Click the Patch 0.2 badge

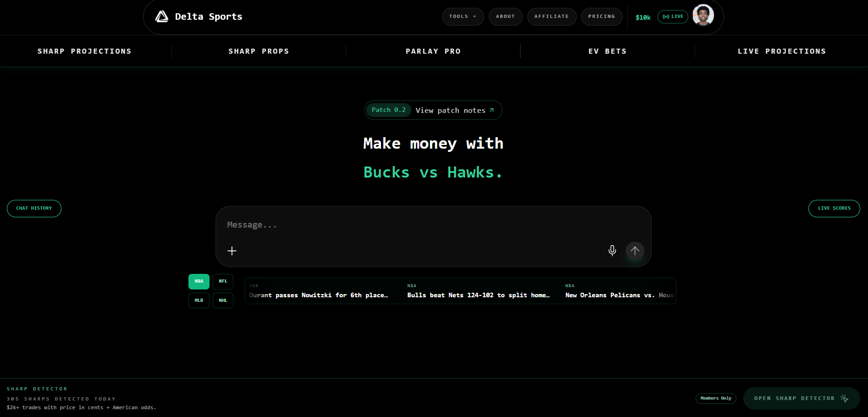tap(389, 110)
